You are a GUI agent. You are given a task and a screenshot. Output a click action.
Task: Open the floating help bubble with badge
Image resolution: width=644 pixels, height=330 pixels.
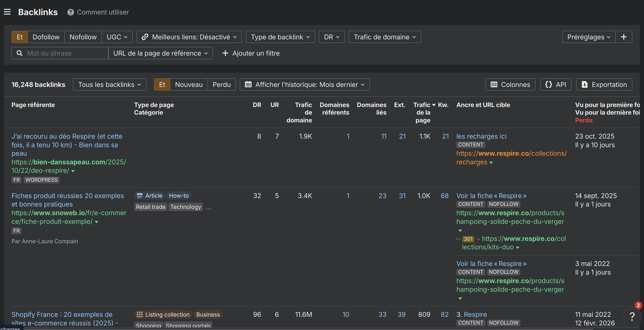coord(632,316)
